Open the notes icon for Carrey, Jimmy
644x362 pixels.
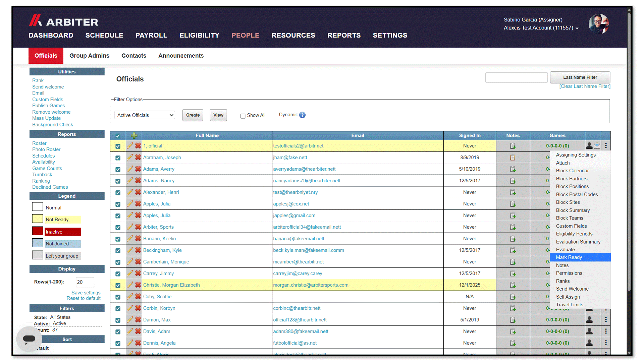[513, 274]
